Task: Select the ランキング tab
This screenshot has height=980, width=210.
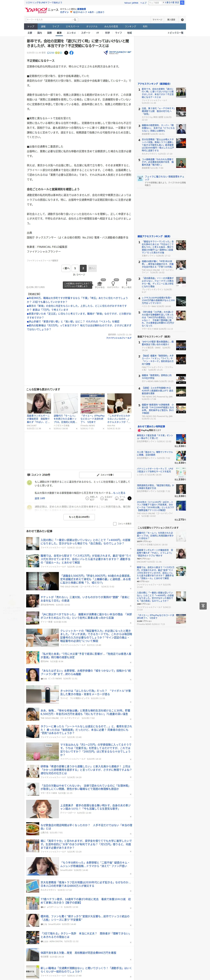Action: click(130, 27)
